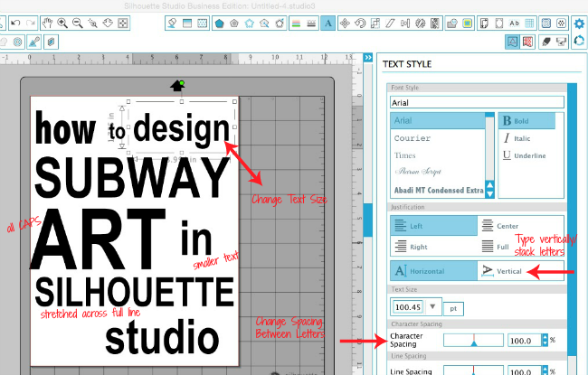This screenshot has width=588, height=375.
Task: Open the Fill Gradient panel
Action: 187,23
